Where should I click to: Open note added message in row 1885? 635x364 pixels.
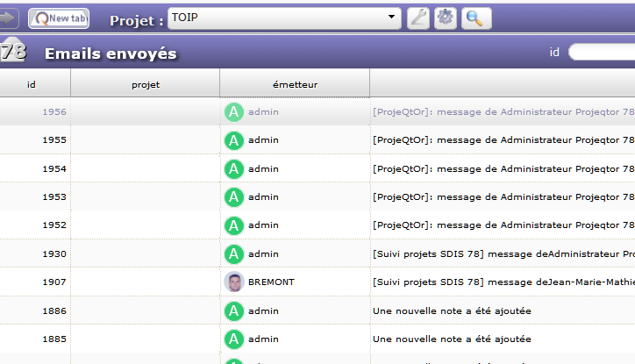452,339
